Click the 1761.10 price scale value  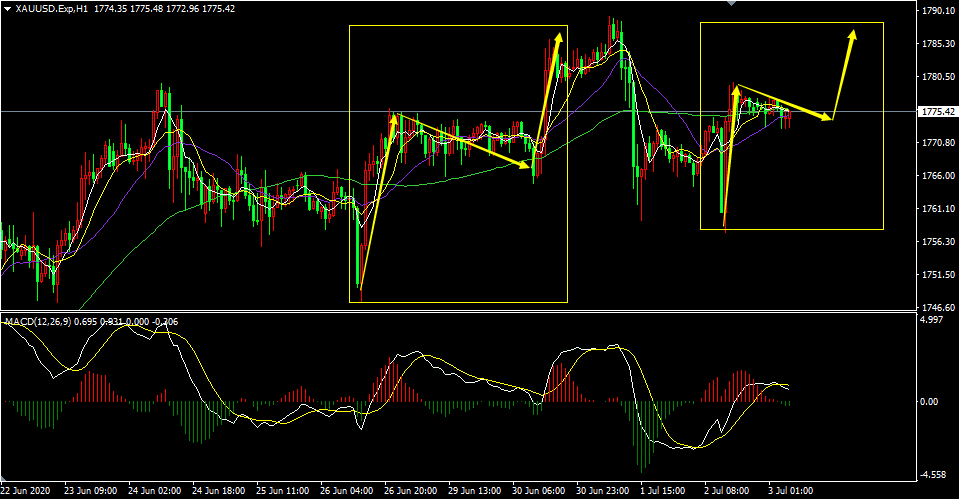(941, 209)
